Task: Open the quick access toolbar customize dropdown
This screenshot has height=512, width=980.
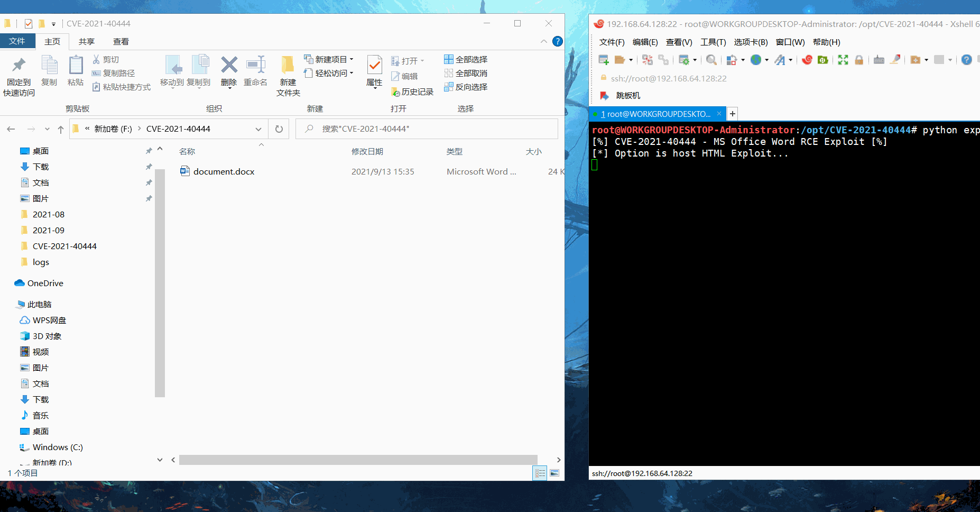Action: pyautogui.click(x=53, y=24)
